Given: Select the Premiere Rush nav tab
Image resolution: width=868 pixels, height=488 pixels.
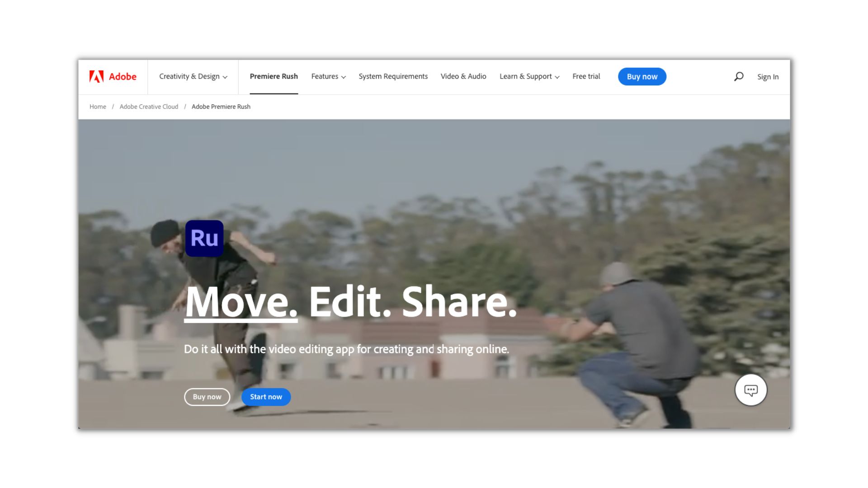Looking at the screenshot, I should click(274, 76).
